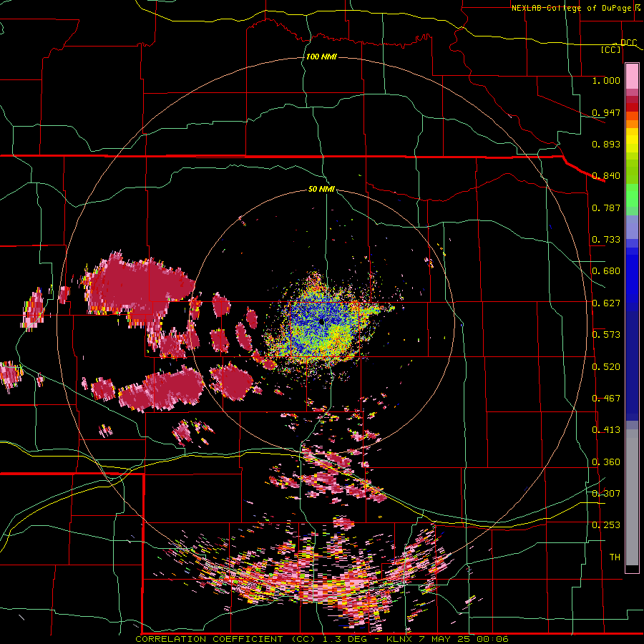This screenshot has width=644, height=644.
Task: Select the 1.000 value on the color scale
Action: (x=606, y=80)
